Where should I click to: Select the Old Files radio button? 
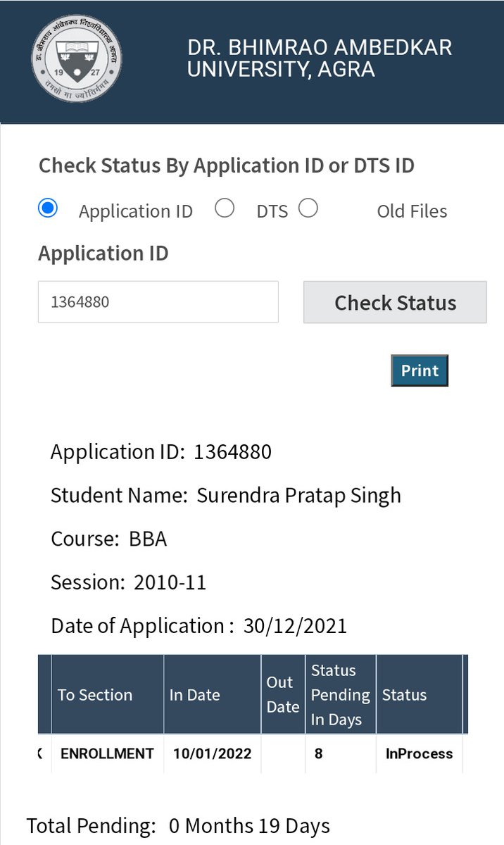tap(308, 208)
